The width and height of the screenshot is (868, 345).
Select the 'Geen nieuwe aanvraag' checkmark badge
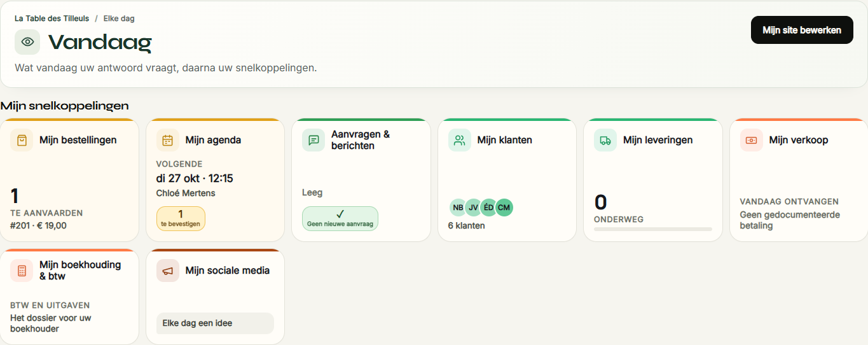click(x=340, y=218)
